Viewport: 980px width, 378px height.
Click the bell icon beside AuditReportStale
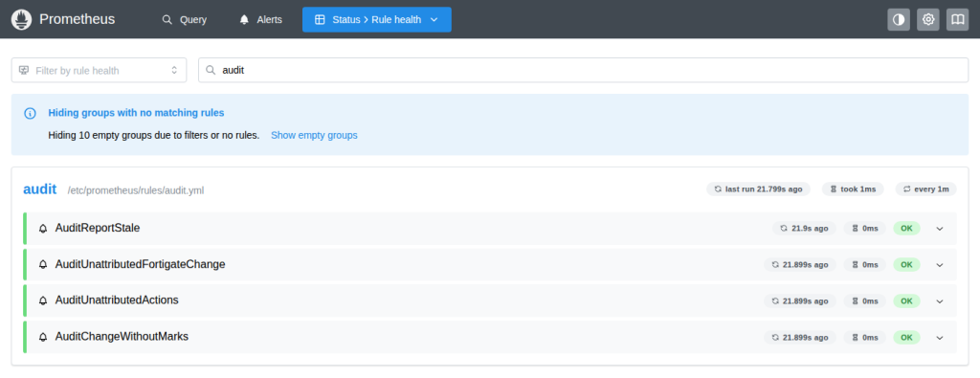click(42, 229)
